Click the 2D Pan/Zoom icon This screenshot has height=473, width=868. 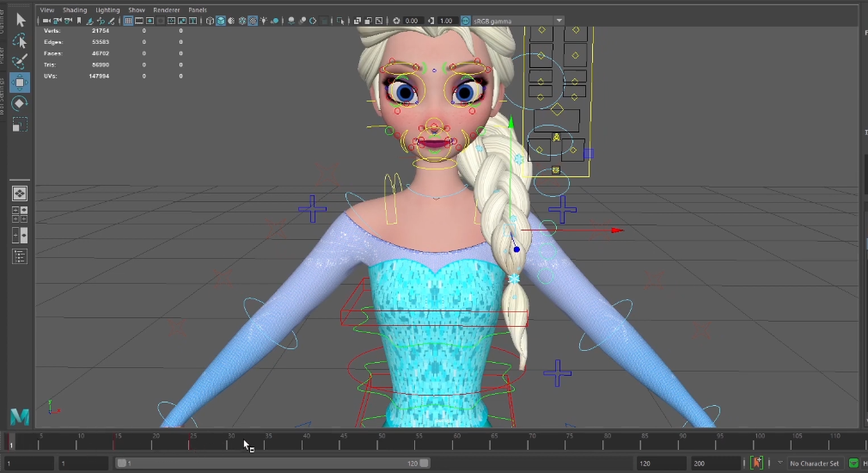pyautogui.click(x=101, y=21)
